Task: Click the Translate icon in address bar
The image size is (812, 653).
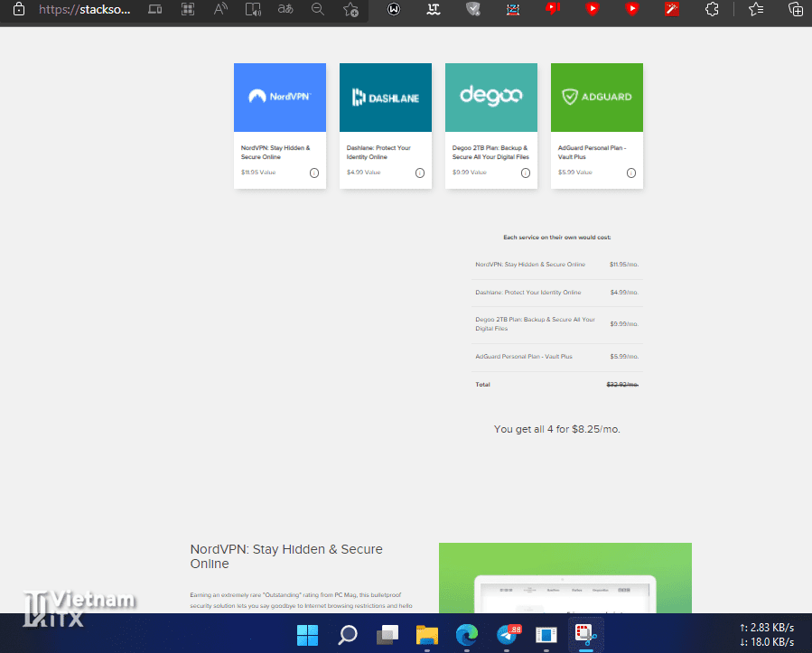Action: point(285,10)
